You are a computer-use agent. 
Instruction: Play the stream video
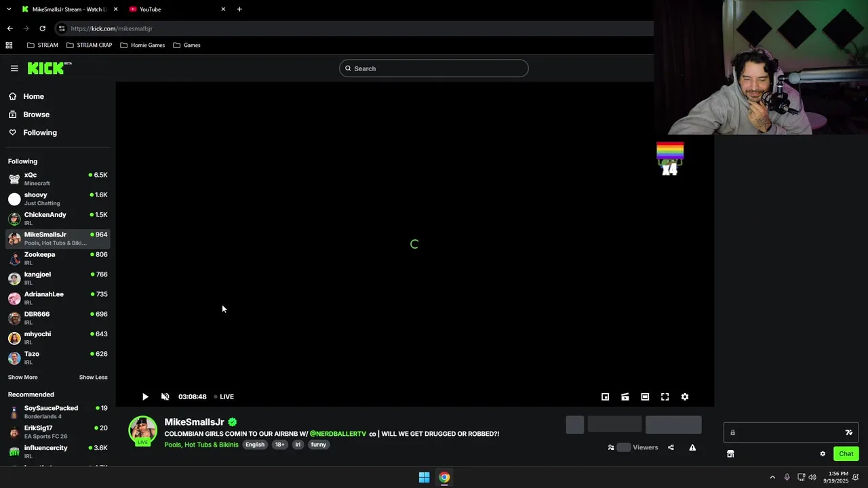point(145,397)
